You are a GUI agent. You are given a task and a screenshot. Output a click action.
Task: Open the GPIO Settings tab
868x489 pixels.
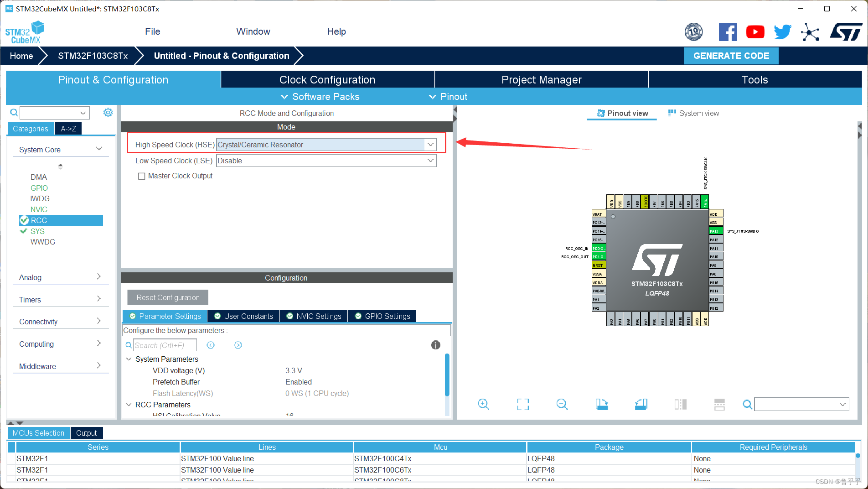pyautogui.click(x=382, y=316)
